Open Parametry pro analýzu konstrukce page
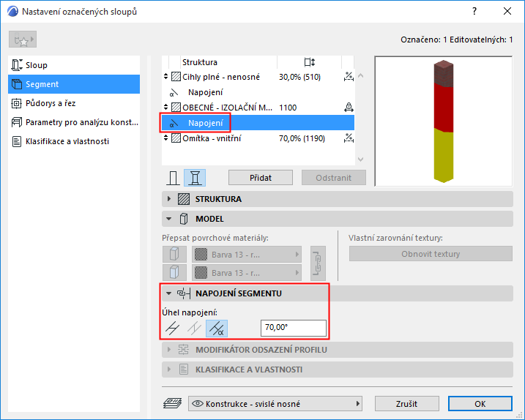525x420 pixels. (x=74, y=122)
